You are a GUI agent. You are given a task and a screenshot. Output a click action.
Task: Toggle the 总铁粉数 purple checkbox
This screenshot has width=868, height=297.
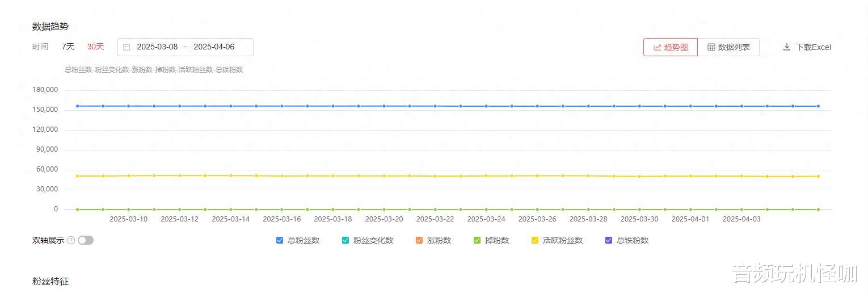coord(609,240)
